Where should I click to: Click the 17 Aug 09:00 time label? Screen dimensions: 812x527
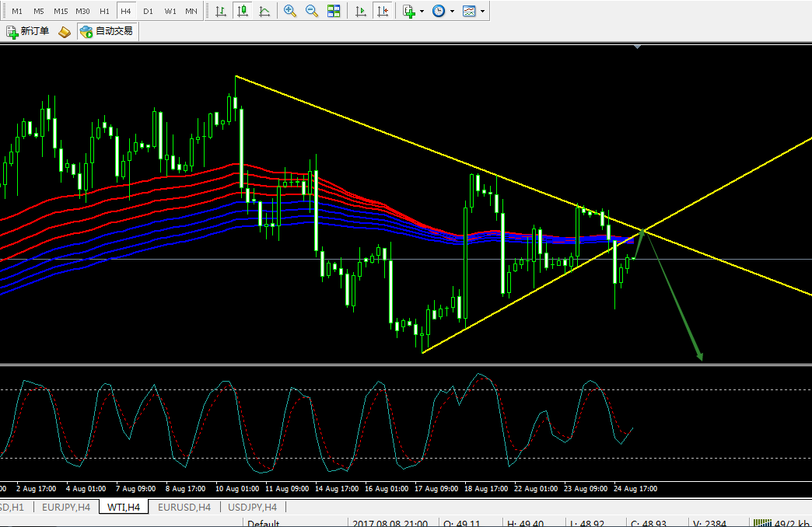[x=436, y=489]
